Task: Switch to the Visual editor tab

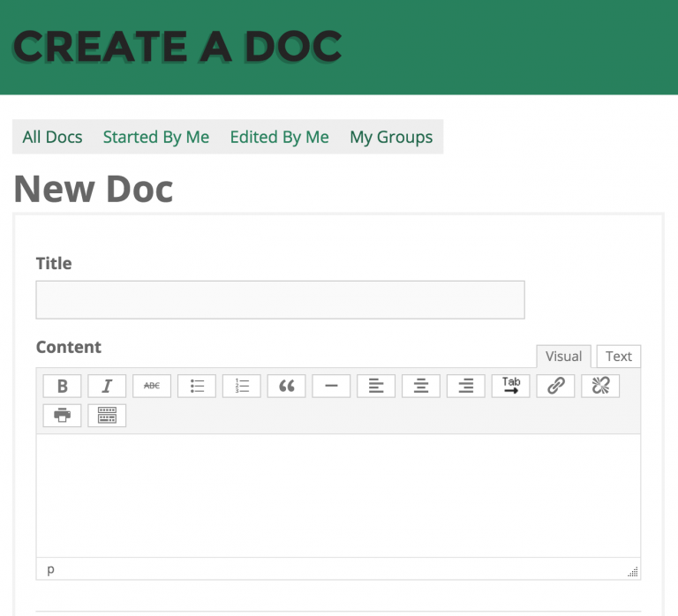Action: click(563, 357)
